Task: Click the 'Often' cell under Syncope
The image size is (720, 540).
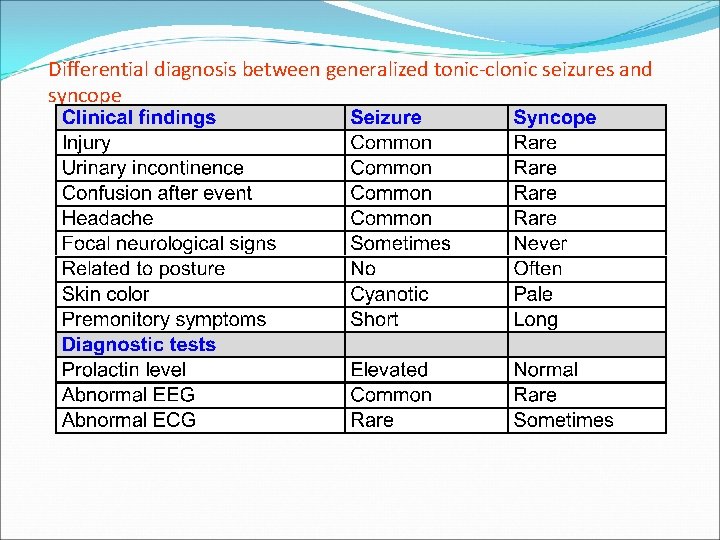Action: (x=538, y=268)
